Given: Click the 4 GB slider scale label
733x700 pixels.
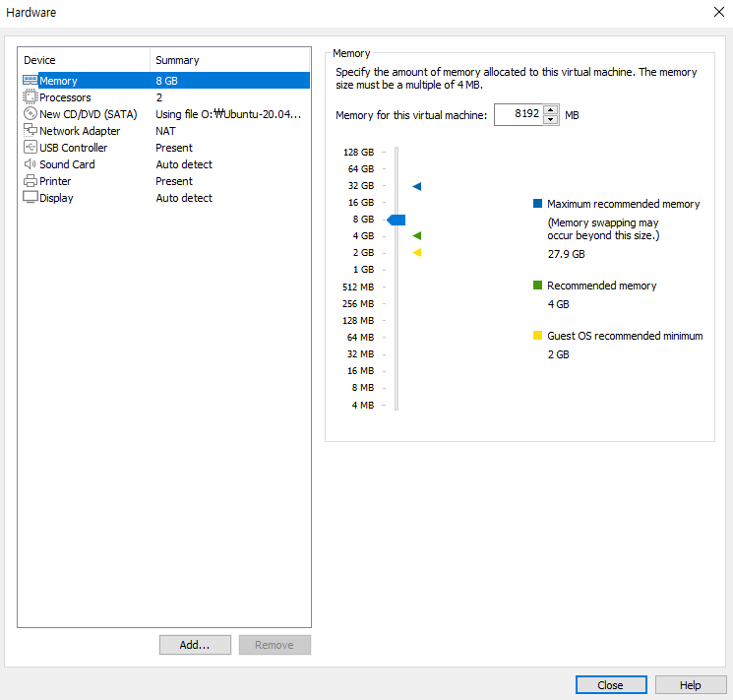Looking at the screenshot, I should [363, 236].
